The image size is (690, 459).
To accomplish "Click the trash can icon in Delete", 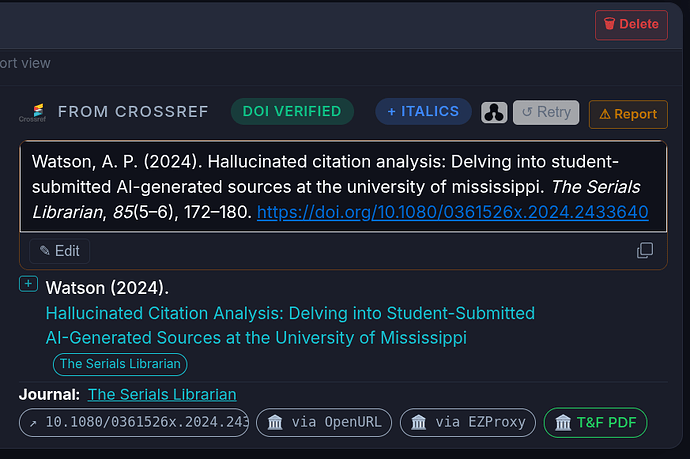I will [609, 24].
